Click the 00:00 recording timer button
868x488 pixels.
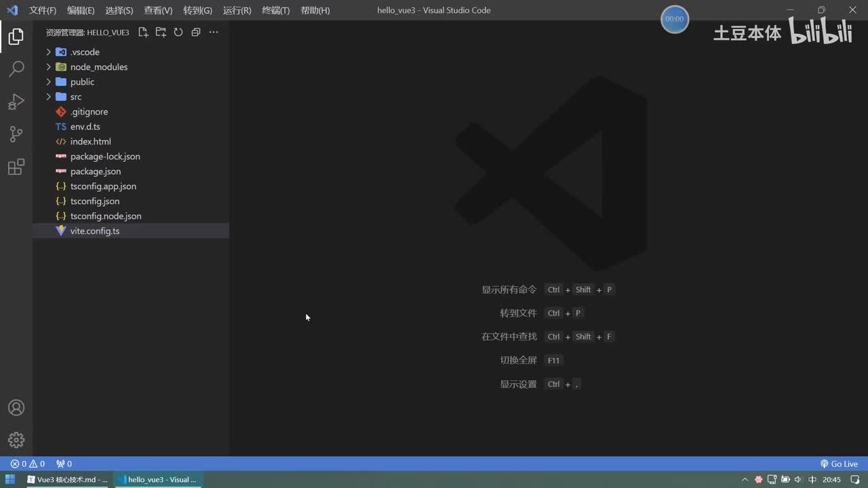tap(675, 19)
